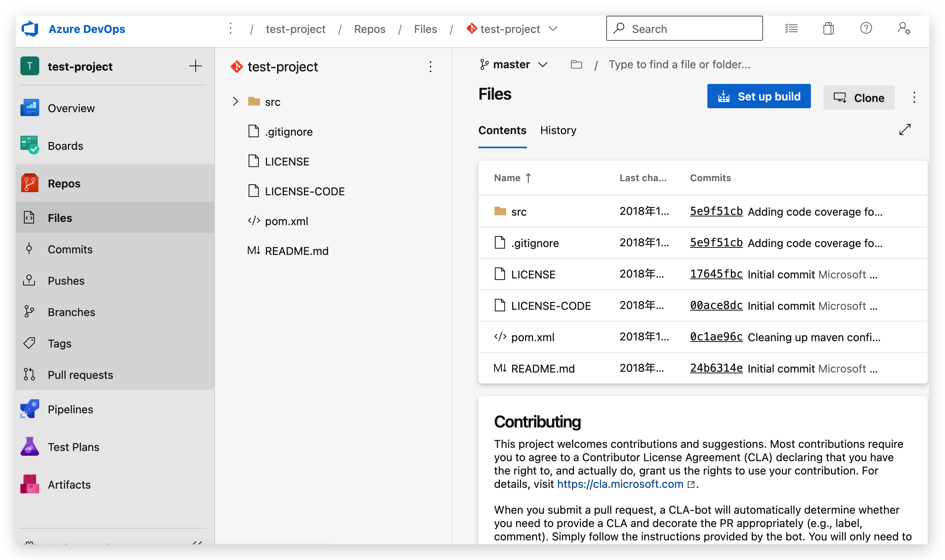The width and height of the screenshot is (945, 560).
Task: Open the Marketplace shopping bag icon
Action: pyautogui.click(x=828, y=29)
